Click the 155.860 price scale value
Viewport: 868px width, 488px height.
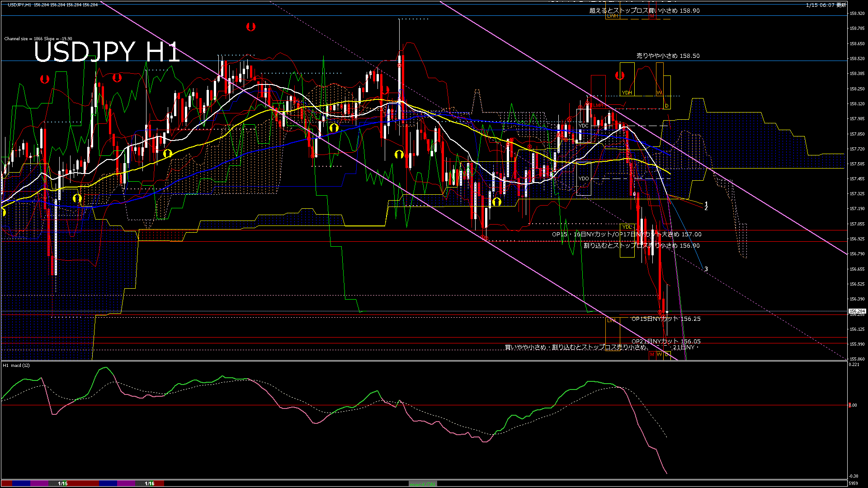click(x=857, y=359)
